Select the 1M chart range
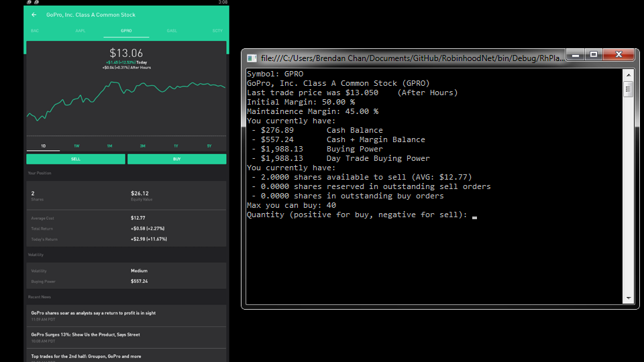Screen dimensions: 644x362 click(109, 145)
